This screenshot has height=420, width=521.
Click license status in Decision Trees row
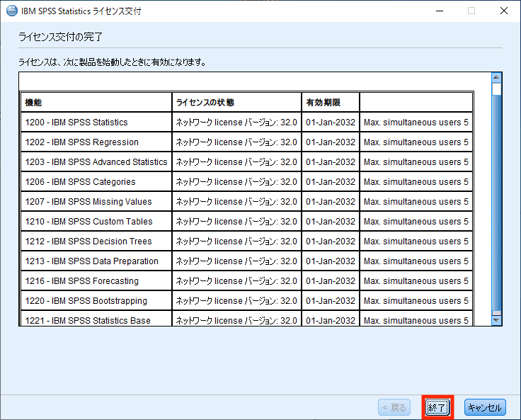point(236,241)
